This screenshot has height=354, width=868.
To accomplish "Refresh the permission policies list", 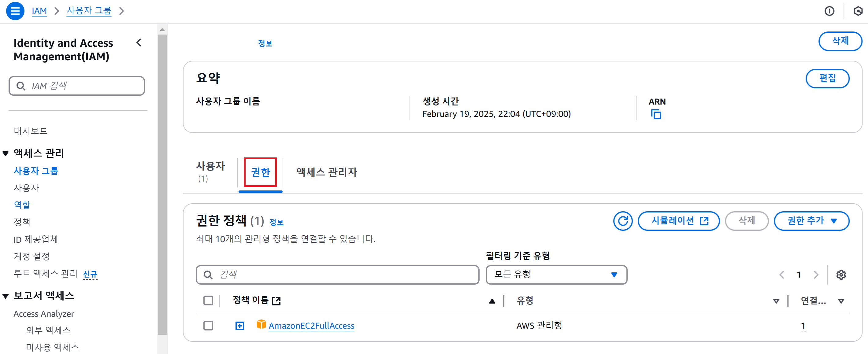I will coord(623,221).
